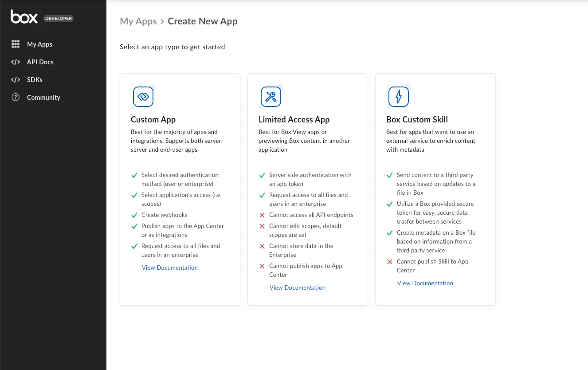The height and width of the screenshot is (370, 588).
Task: Click 'Cannot access all API endpoints' text
Action: 311,215
